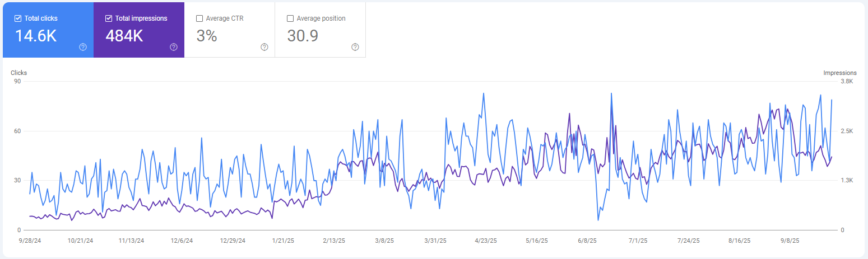Enable the Average position checkbox

click(290, 18)
